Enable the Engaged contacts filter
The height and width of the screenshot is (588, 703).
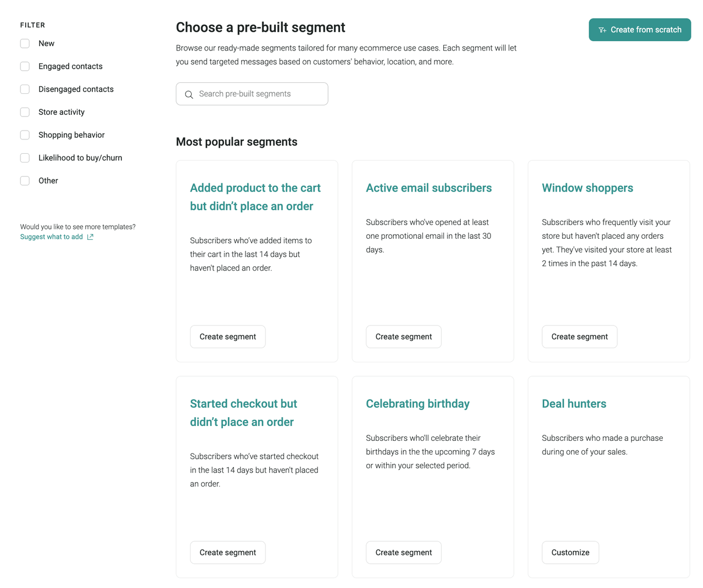(25, 66)
